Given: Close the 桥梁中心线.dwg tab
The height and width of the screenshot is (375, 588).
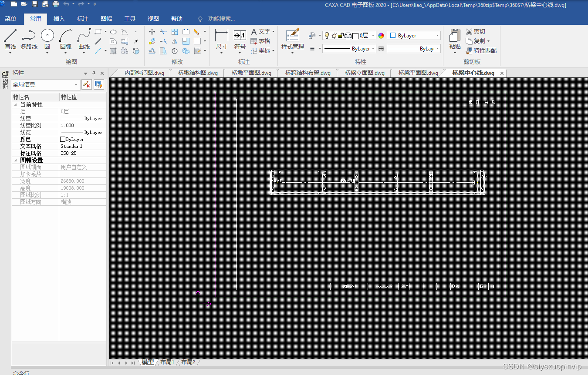Looking at the screenshot, I should tap(502, 73).
